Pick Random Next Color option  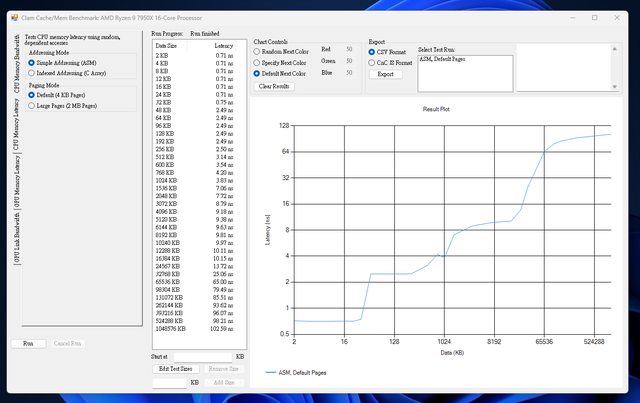tap(256, 49)
